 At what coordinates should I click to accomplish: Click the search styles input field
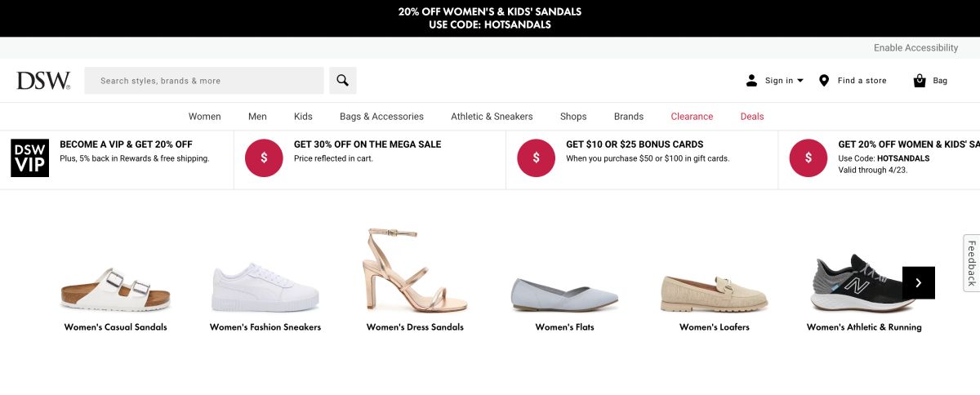point(204,81)
